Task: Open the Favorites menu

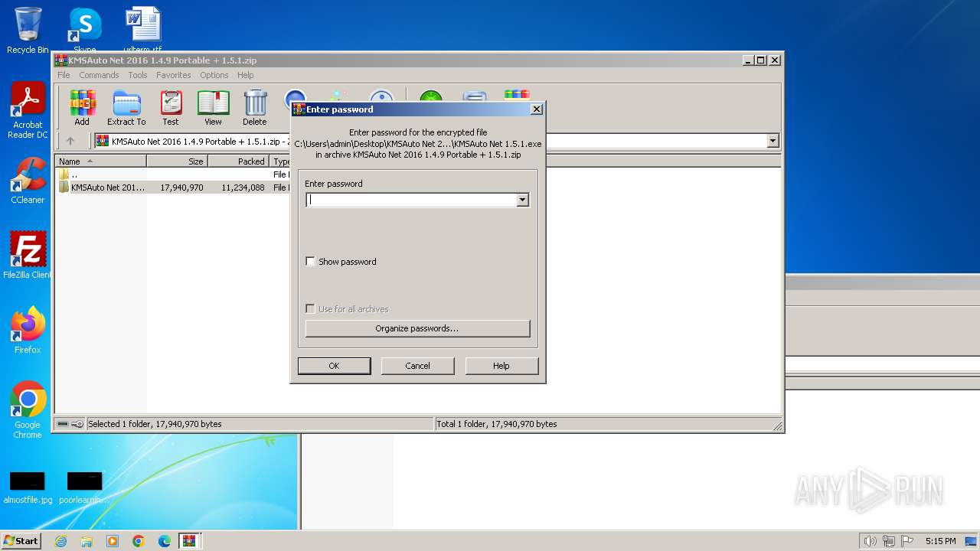Action: 174,75
